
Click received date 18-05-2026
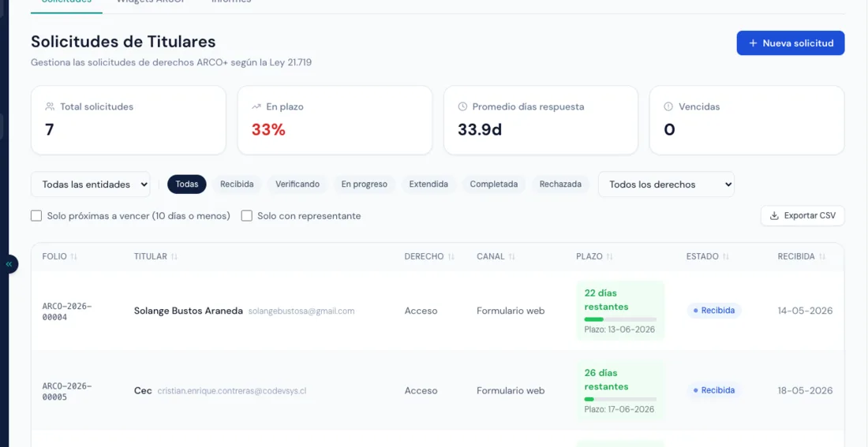pyautogui.click(x=805, y=390)
